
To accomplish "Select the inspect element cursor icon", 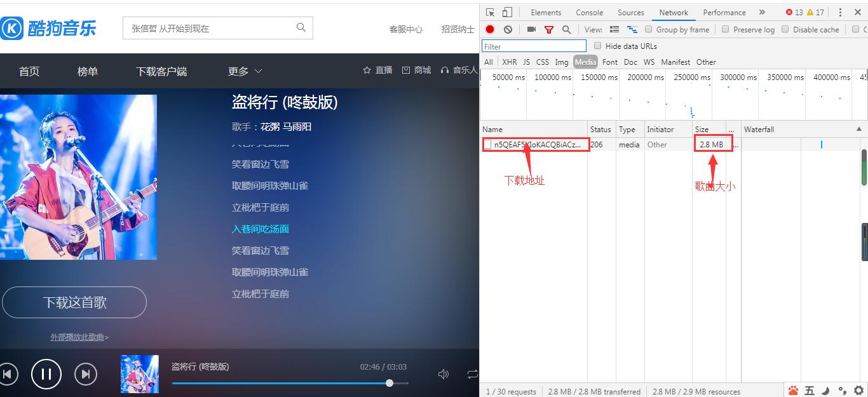I will (x=490, y=11).
